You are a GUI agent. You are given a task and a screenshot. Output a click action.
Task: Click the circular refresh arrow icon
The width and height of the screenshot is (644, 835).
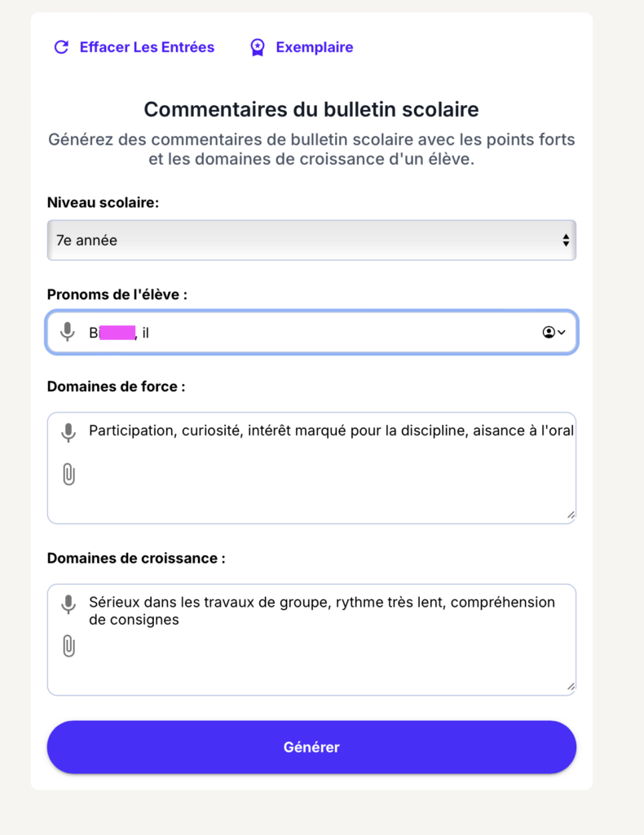tap(62, 47)
